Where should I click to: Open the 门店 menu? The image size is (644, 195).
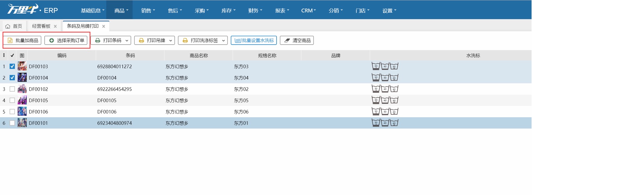362,10
